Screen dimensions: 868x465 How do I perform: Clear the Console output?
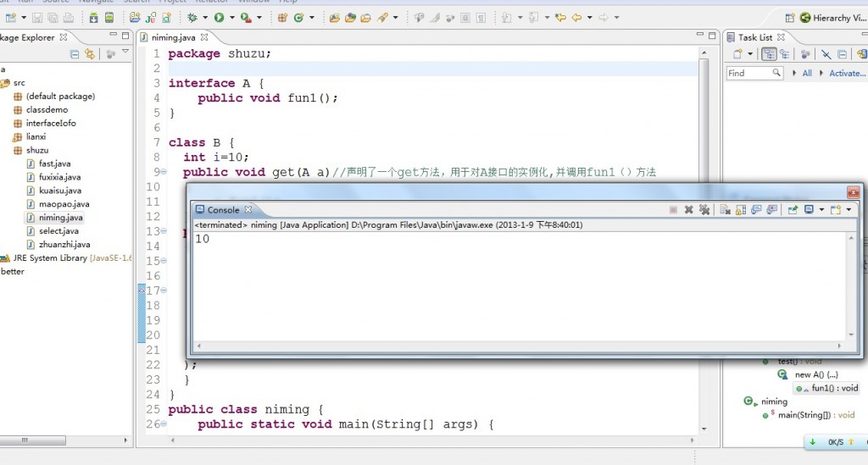[726, 210]
